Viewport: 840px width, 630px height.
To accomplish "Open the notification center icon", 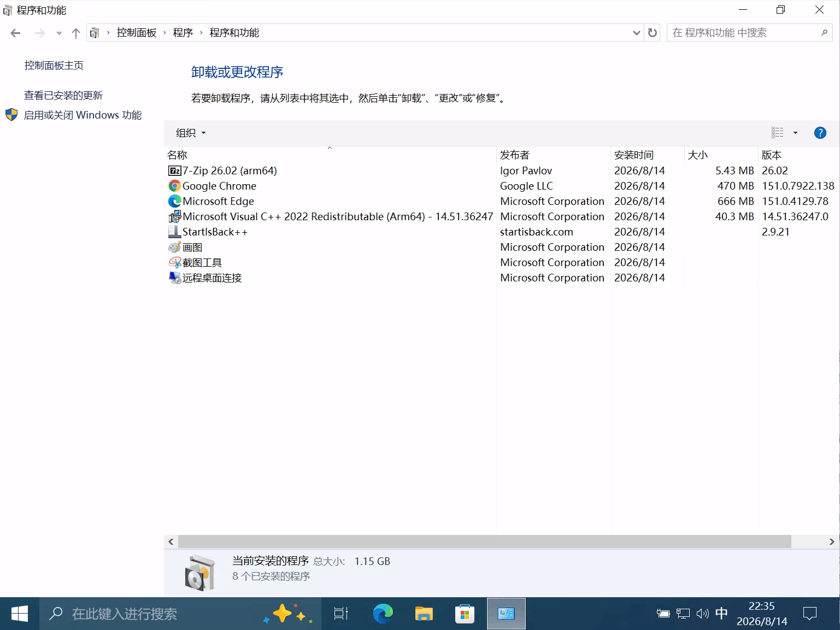I will (x=809, y=614).
